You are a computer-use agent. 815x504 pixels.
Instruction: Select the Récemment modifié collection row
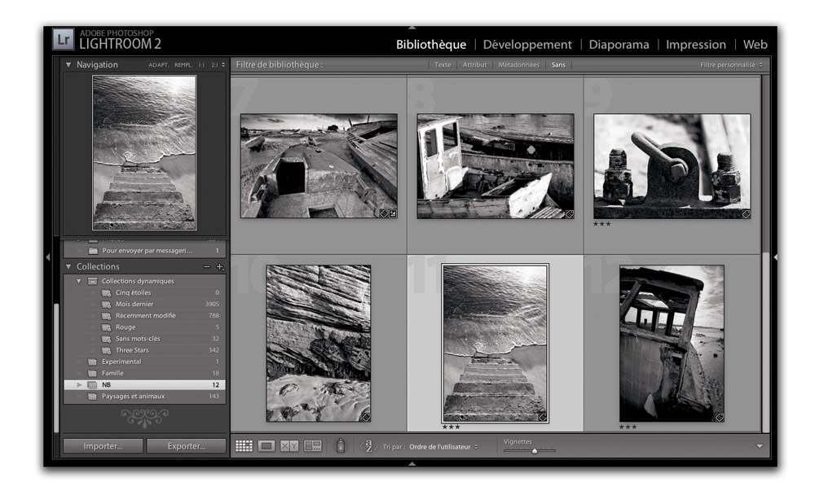144,316
